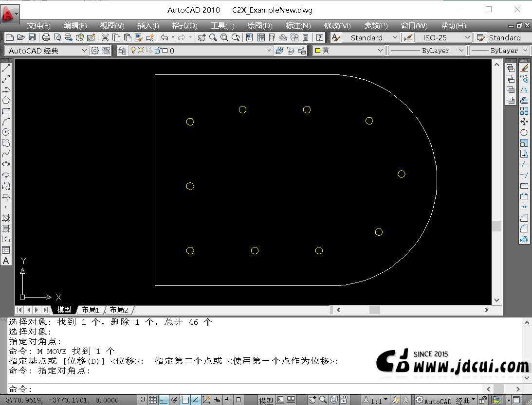
Task: Insert a table with the Table tool
Action: pyautogui.click(x=6, y=250)
